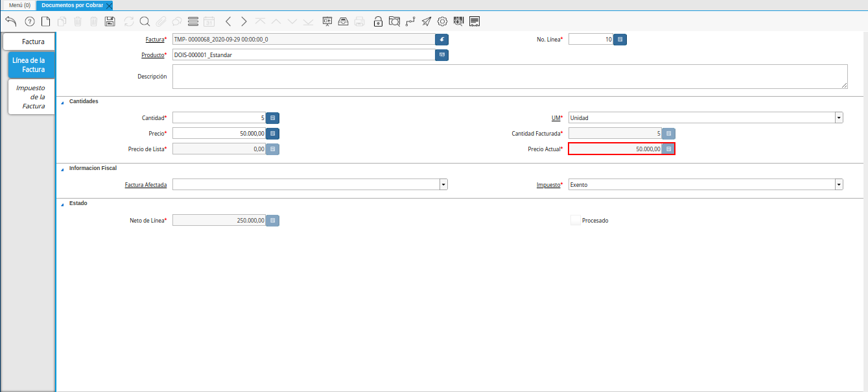Screen dimensions: 868x392
Task: Open zoom across folder-magnifier icon
Action: point(394,21)
